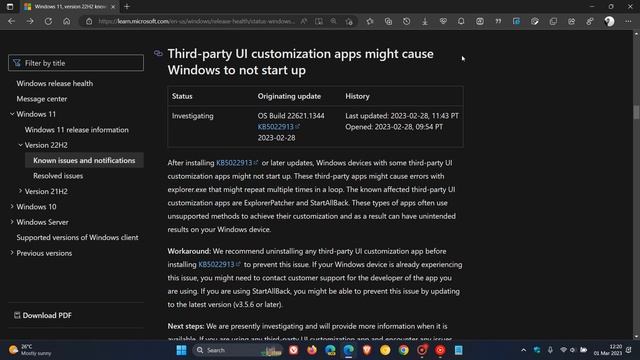Open the Collections panel
The width and height of the screenshot is (640, 360).
tap(388, 21)
